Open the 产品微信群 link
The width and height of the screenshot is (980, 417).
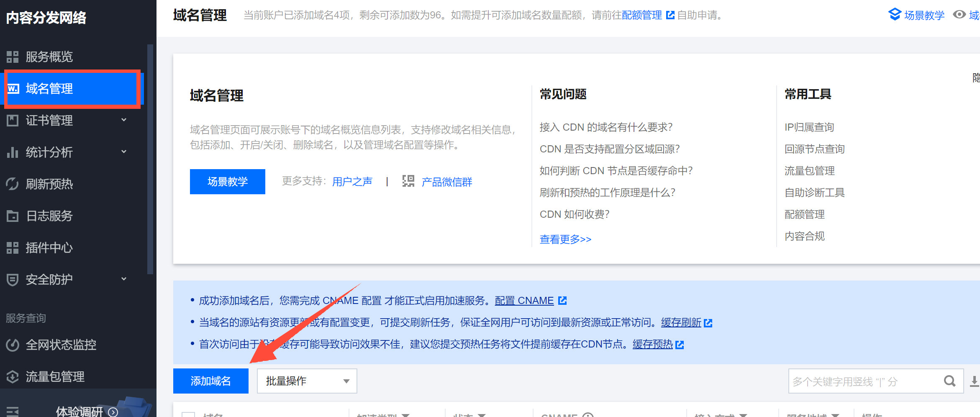[447, 182]
